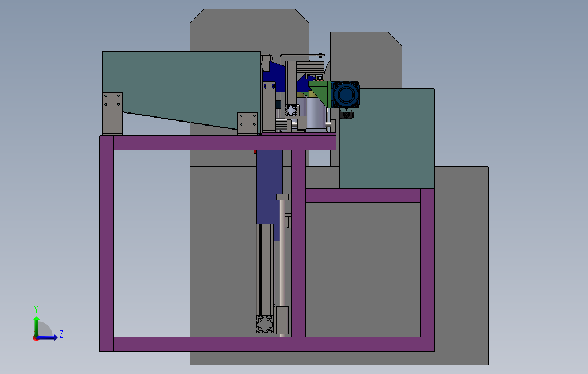Screen dimensions: 588x374
Task: Click the green Y axis arrow of the triad
Action: [36, 326]
